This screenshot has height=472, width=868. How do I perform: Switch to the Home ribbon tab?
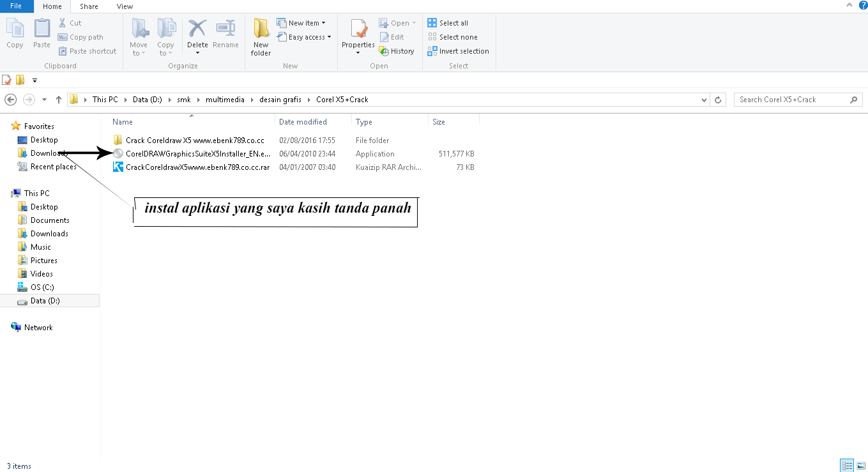coord(52,6)
